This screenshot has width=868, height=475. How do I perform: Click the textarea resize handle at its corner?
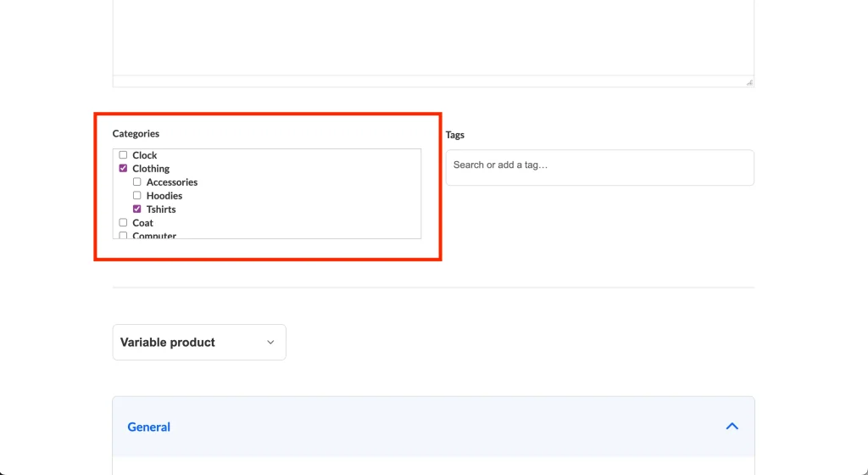point(749,82)
